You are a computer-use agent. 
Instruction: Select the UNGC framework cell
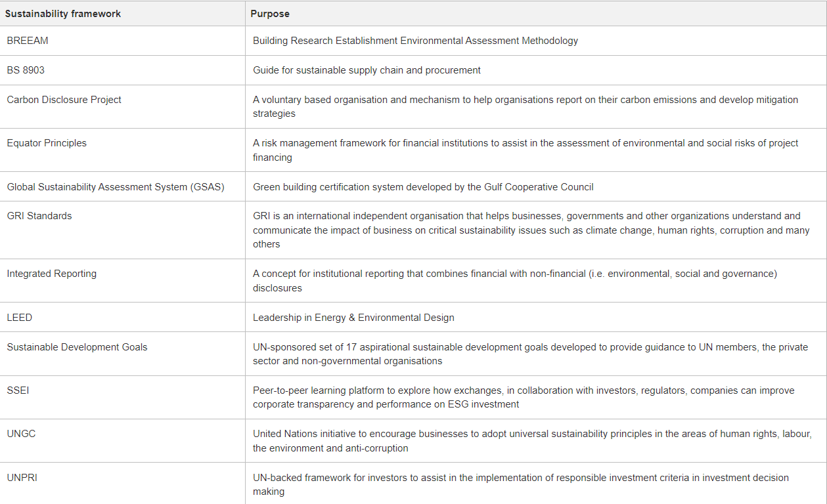pos(21,434)
